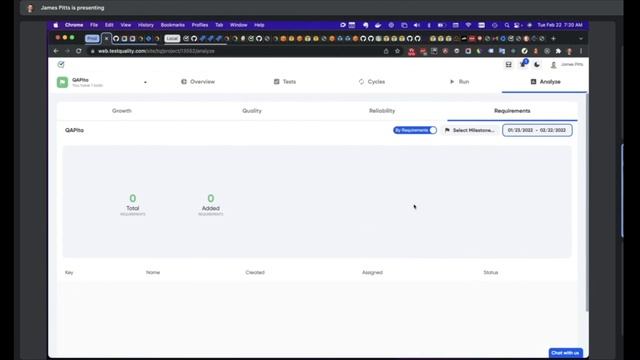The width and height of the screenshot is (640, 360).
Task: Bookmark this page with the star icon
Action: click(x=397, y=51)
